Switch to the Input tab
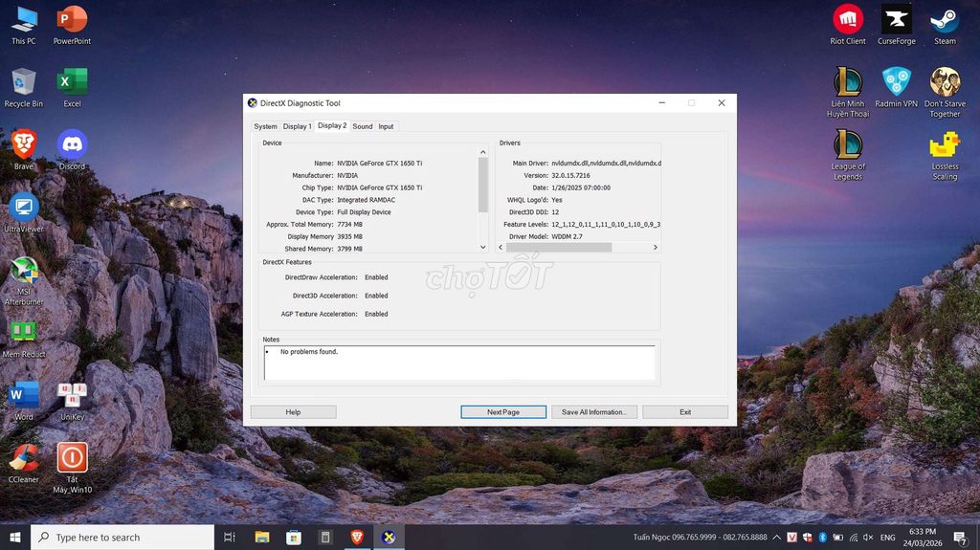This screenshot has height=550, width=980. (x=386, y=126)
